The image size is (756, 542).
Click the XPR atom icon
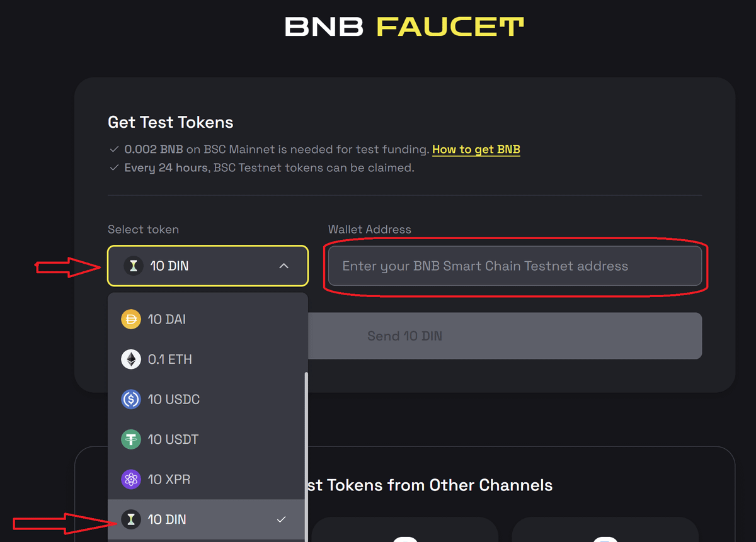coord(131,479)
